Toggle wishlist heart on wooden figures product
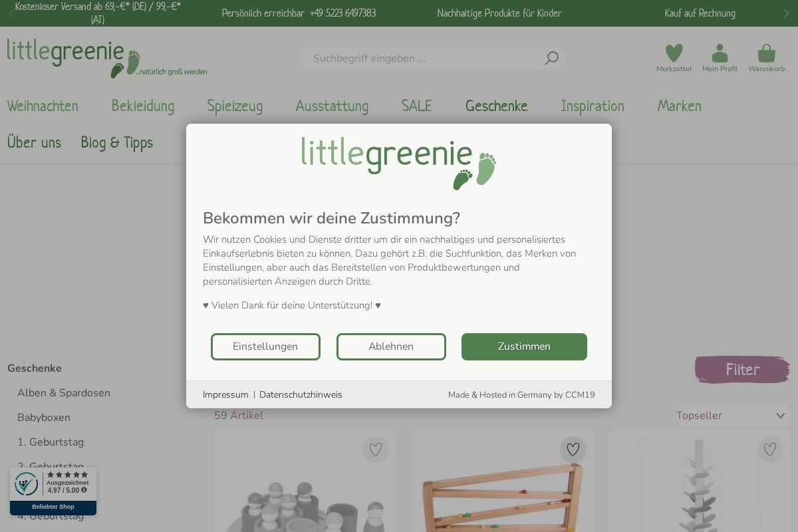798x532 pixels. coord(376,450)
